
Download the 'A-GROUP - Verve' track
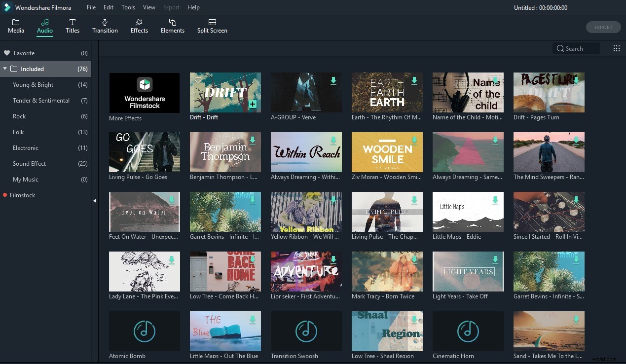333,80
